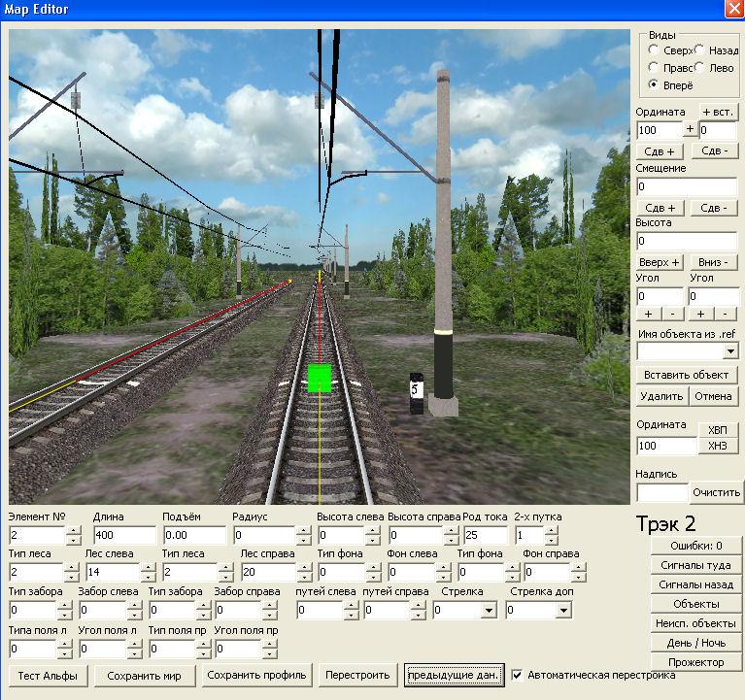Screen dimensions: 745x700
Task: Click "Очистить" to clear the label
Action: [x=716, y=492]
